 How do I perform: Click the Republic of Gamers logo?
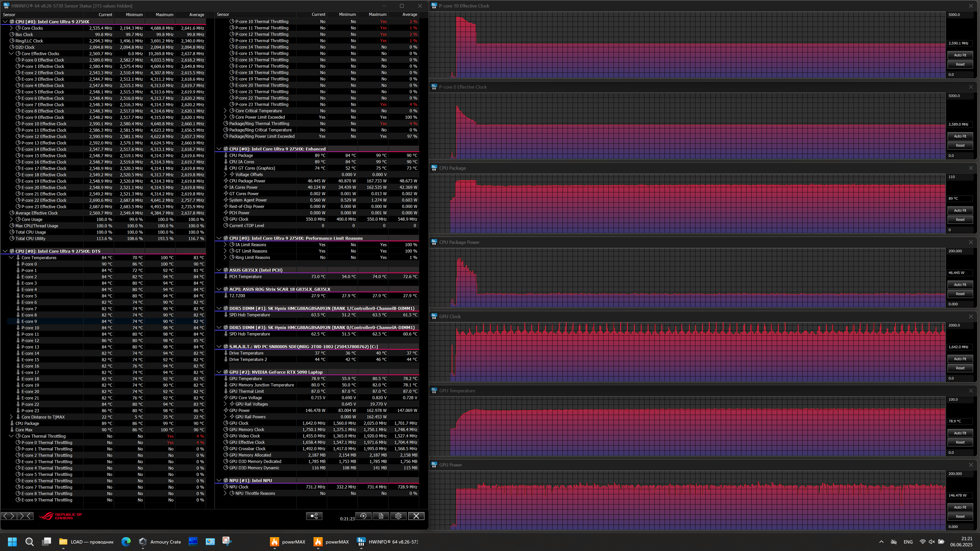click(61, 516)
